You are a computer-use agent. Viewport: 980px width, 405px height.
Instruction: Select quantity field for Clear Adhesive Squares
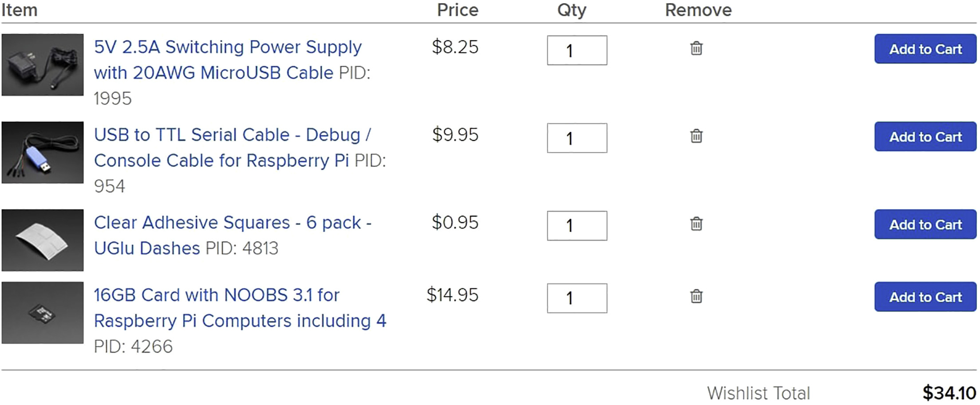coord(577,226)
